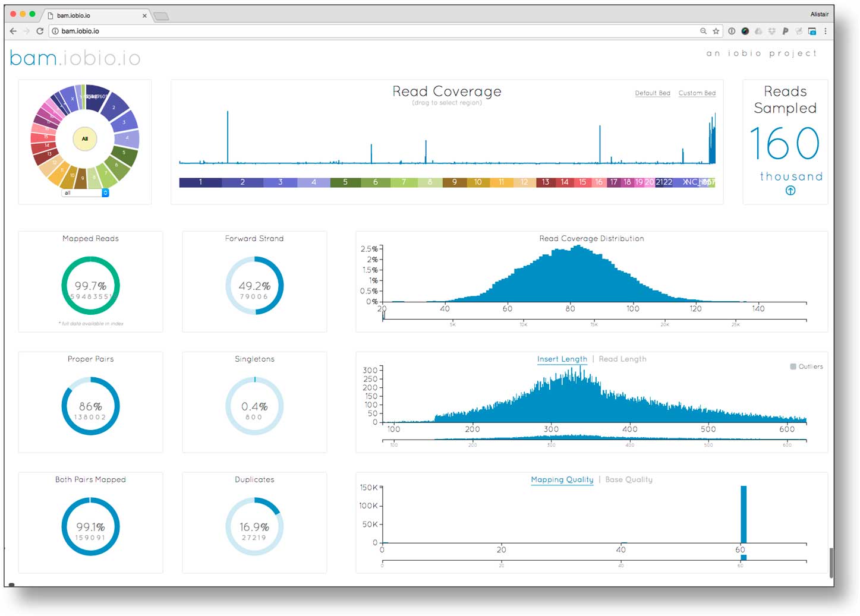Screen dimensions: 860x616
Task: Toggle the Outliers checkbox
Action: pos(793,367)
